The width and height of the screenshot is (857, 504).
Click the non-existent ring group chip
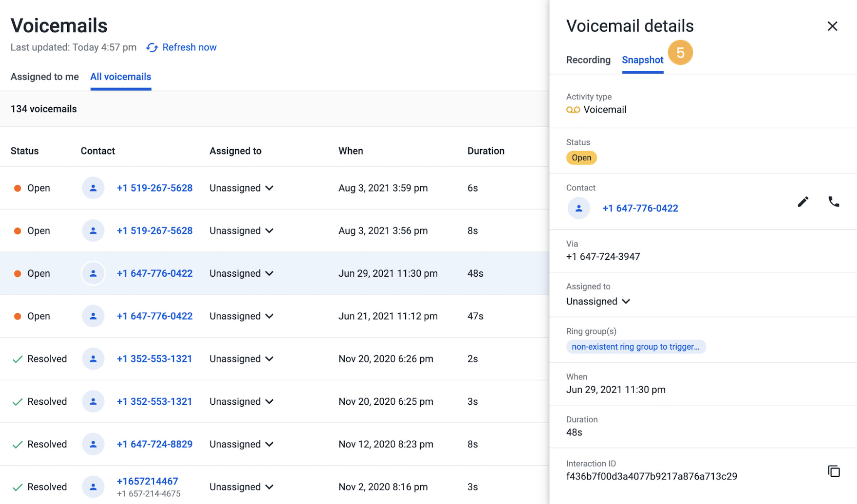[636, 347]
